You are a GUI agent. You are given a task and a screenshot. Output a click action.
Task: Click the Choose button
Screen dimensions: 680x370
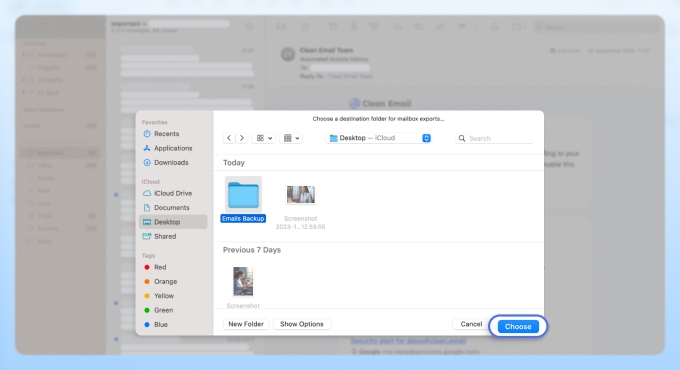(x=518, y=326)
